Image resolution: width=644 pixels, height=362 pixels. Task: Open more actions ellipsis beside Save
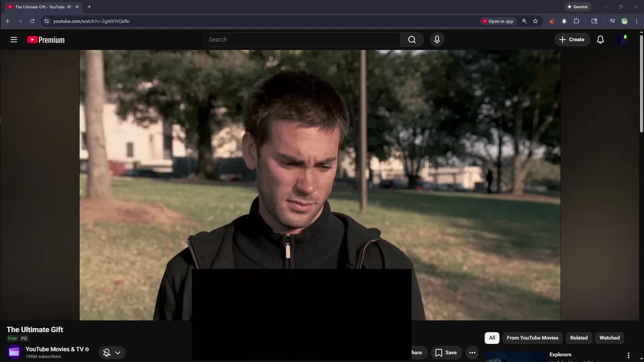coord(472,352)
